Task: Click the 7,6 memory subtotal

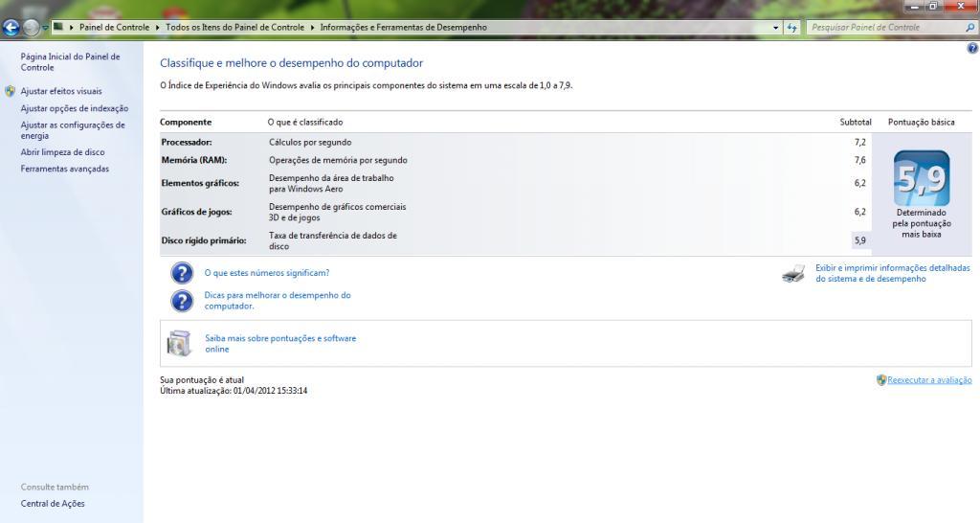Action: (x=860, y=160)
